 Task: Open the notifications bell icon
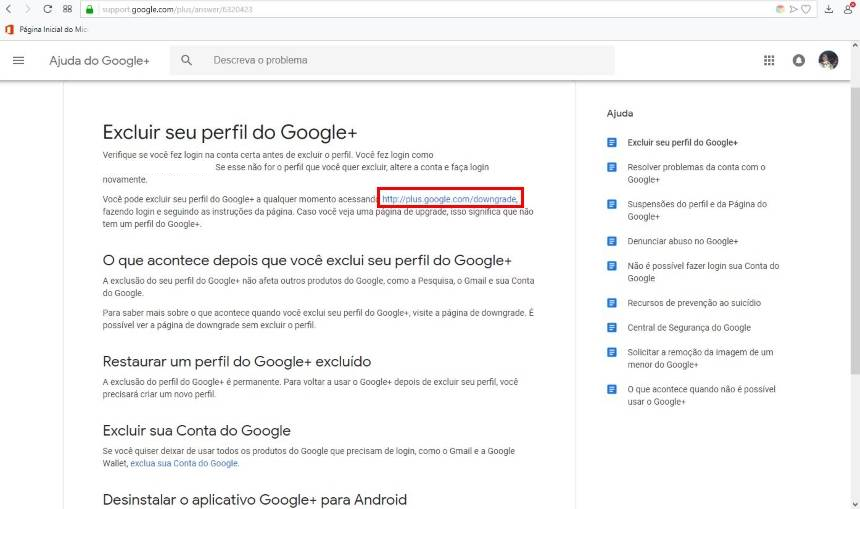799,60
